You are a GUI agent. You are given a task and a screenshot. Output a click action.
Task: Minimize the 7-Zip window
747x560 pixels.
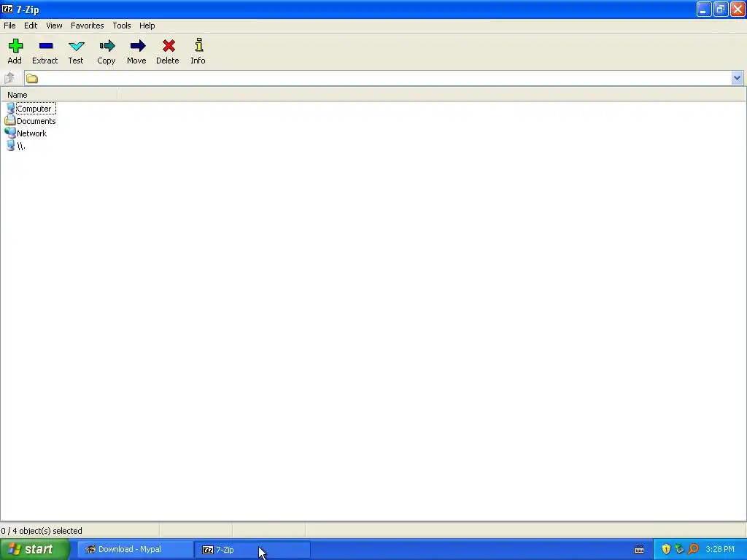[704, 9]
